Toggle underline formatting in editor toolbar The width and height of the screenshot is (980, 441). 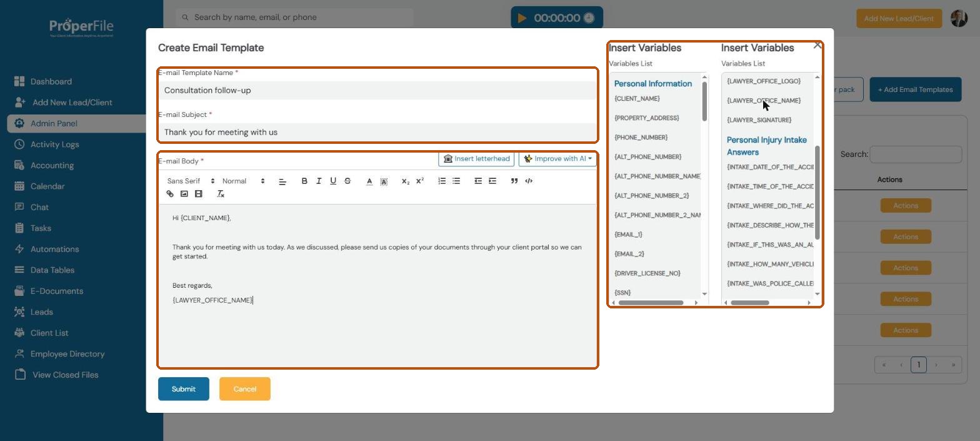click(x=333, y=181)
